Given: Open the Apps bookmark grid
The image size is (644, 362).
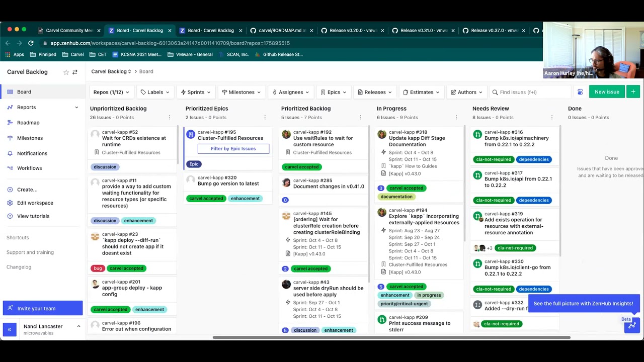Looking at the screenshot, I should pyautogui.click(x=15, y=54).
